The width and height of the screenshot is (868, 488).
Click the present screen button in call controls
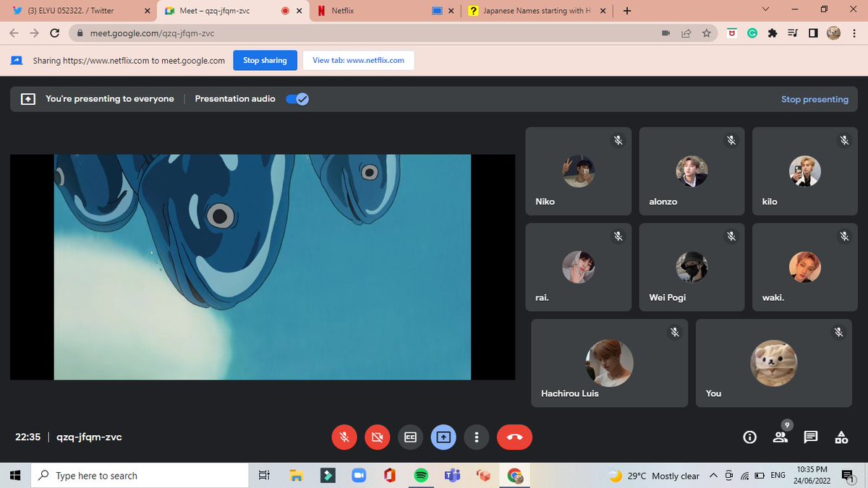pos(443,437)
